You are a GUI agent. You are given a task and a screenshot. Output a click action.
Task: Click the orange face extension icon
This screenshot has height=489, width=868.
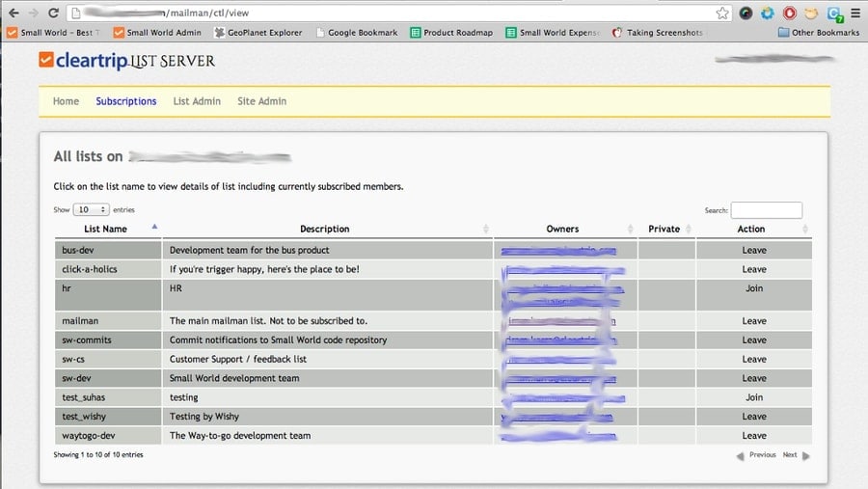(811, 13)
